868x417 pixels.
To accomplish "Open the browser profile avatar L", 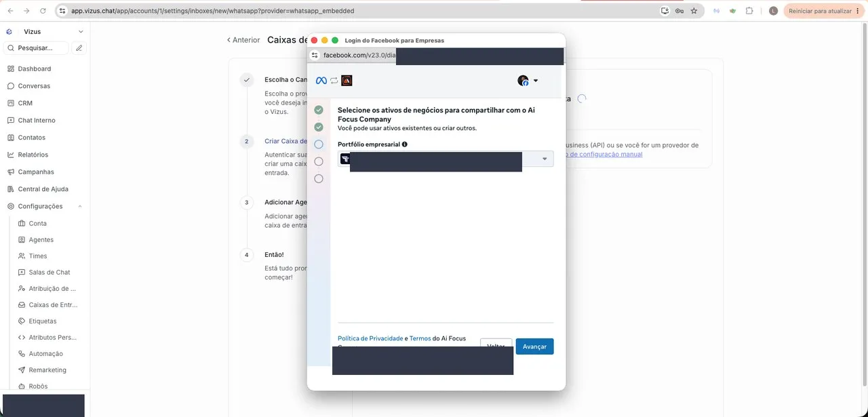I will point(774,11).
